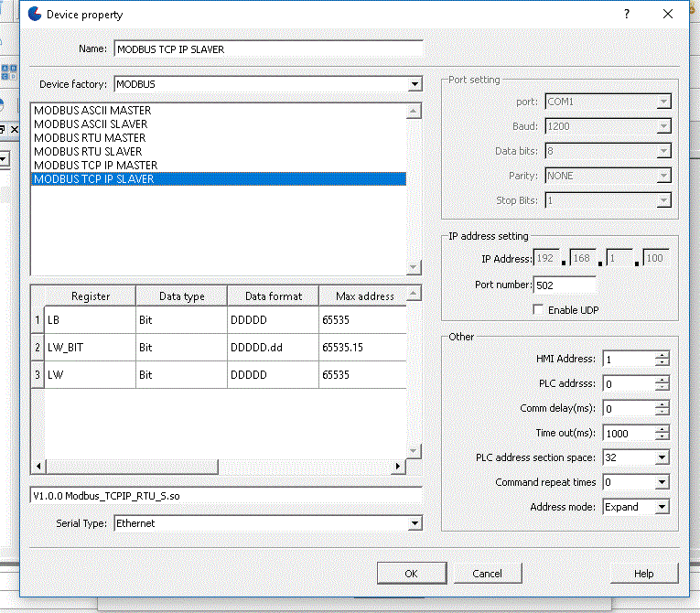
Task: Click the Data format column header
Action: 274,296
